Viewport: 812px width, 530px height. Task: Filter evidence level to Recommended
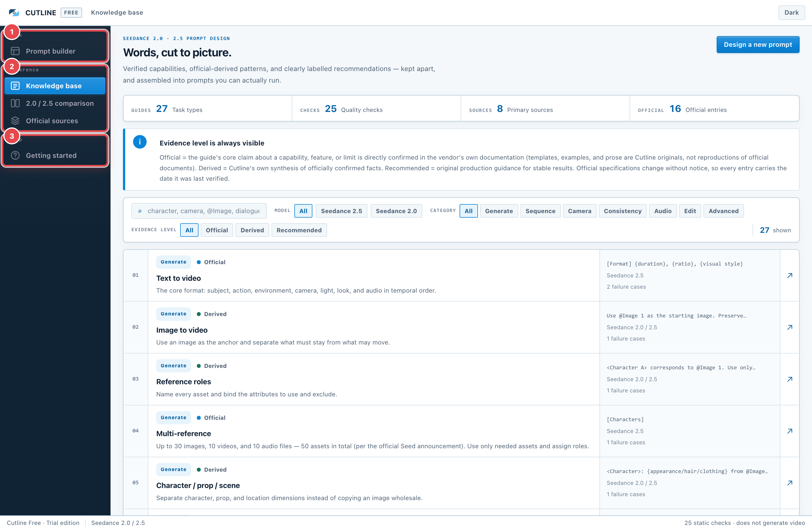click(x=299, y=230)
